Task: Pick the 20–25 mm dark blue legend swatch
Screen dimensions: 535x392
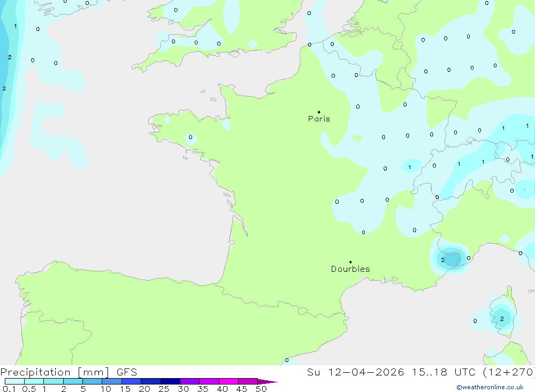Action: tap(151, 381)
